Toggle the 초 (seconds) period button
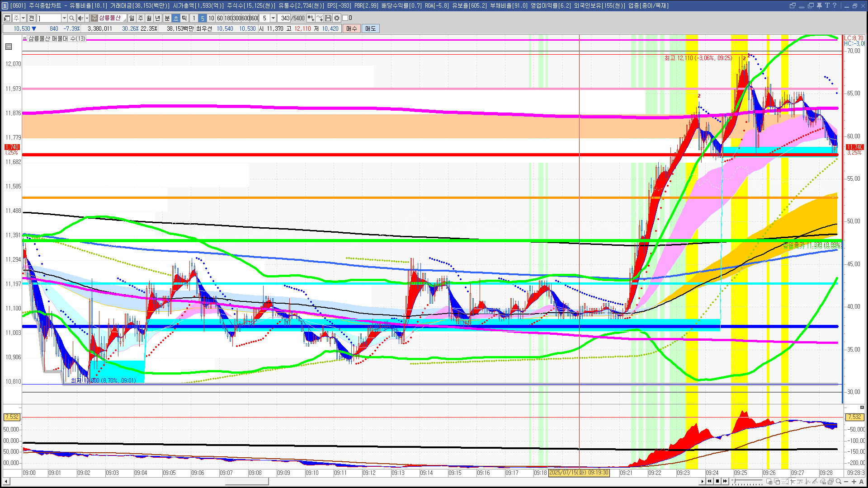This screenshot has width=868, height=488. 176,18
